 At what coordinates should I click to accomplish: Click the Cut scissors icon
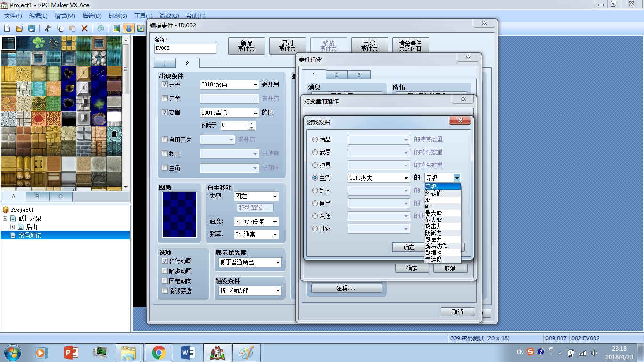(x=48, y=28)
